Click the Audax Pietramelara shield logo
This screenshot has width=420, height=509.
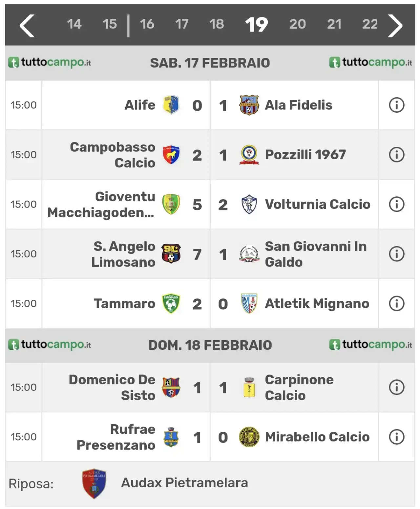click(x=94, y=483)
